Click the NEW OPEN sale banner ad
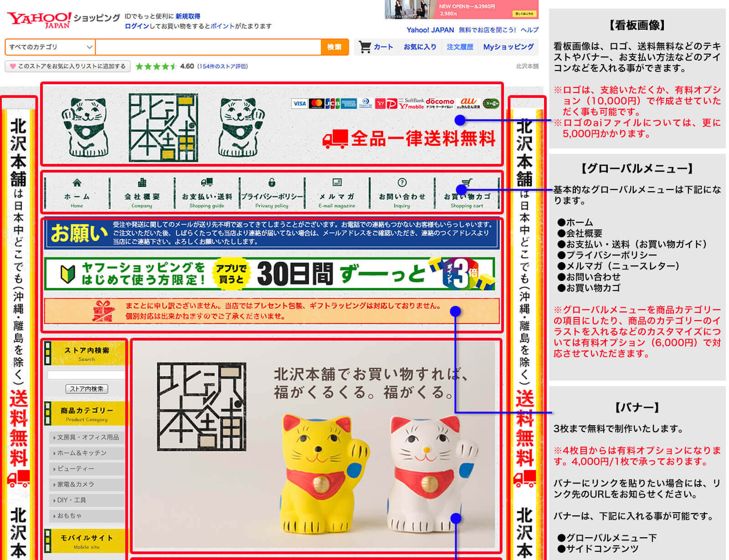729x560 pixels. point(462,9)
